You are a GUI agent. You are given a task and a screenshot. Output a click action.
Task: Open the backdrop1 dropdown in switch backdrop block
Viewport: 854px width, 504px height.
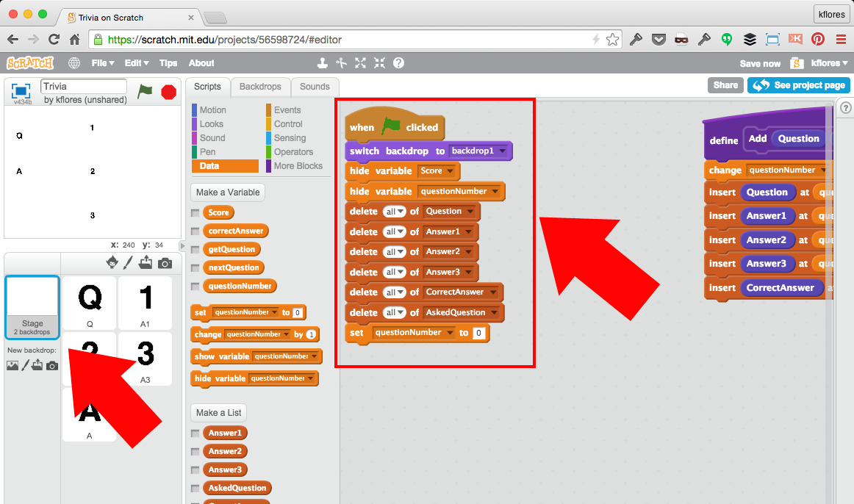tap(479, 151)
